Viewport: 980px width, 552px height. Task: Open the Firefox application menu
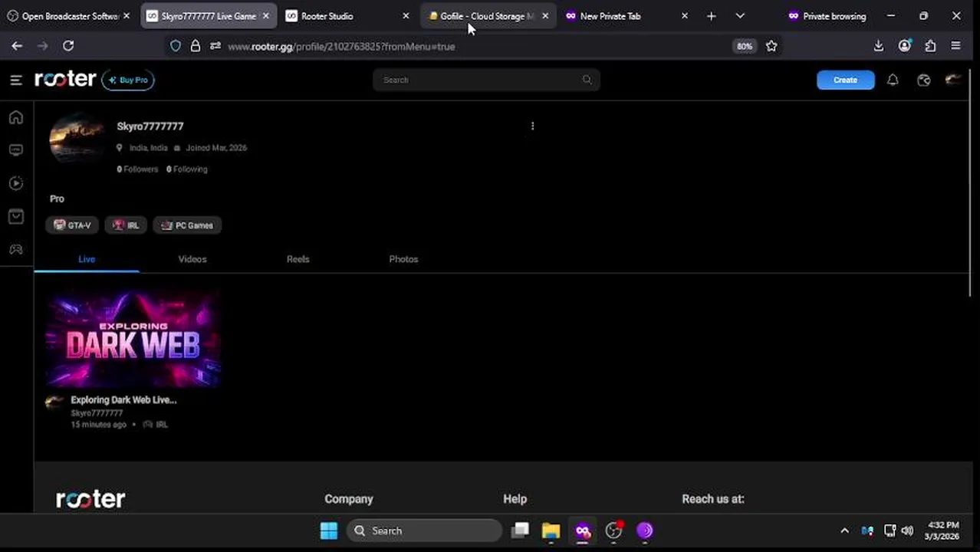[x=955, y=46]
